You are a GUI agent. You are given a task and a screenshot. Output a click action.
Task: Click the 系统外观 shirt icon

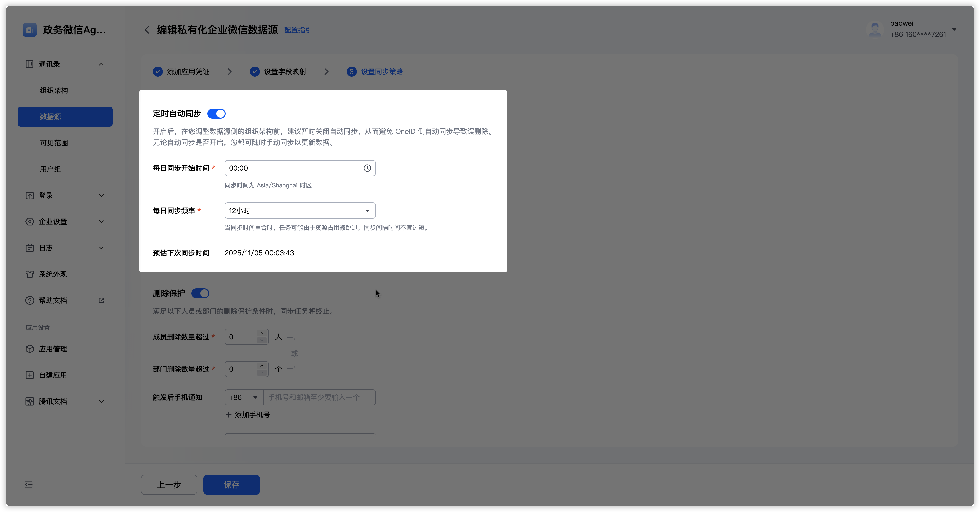[x=30, y=274]
